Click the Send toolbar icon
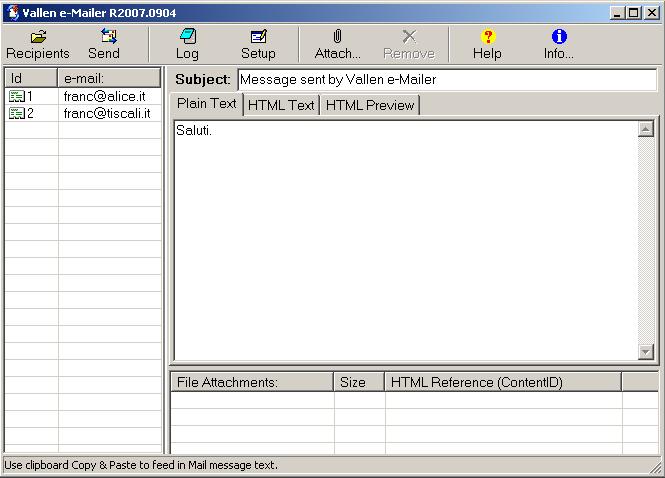665x478 pixels. pos(104,37)
